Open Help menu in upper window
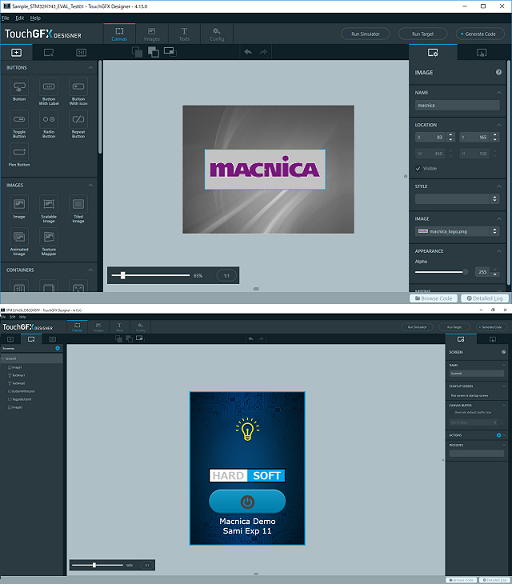The height and width of the screenshot is (584, 512). click(x=35, y=18)
